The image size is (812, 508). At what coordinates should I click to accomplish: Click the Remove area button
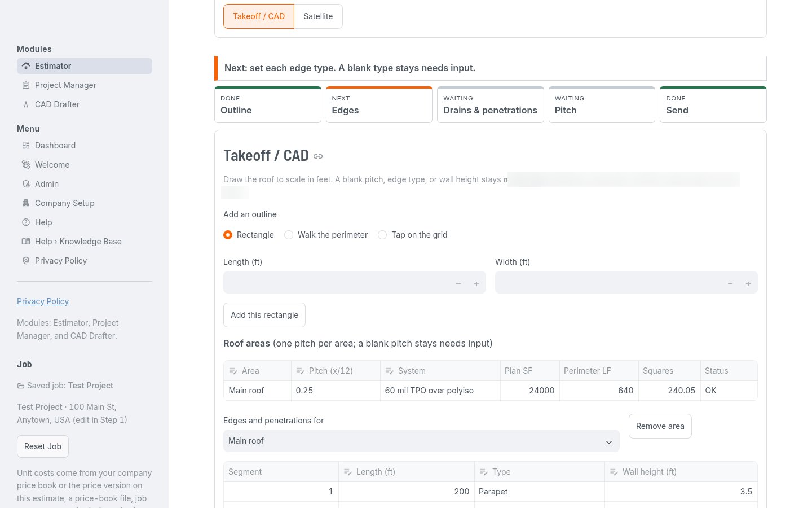(660, 426)
